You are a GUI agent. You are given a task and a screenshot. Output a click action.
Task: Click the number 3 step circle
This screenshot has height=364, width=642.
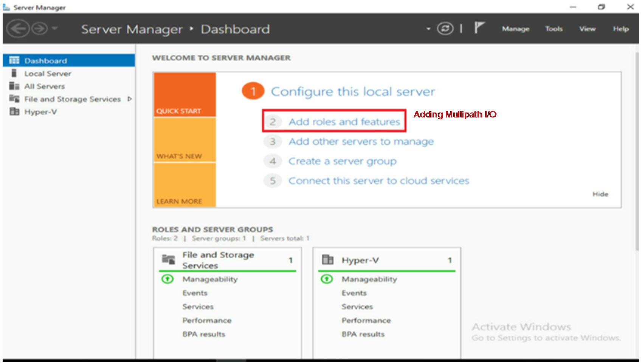(273, 141)
